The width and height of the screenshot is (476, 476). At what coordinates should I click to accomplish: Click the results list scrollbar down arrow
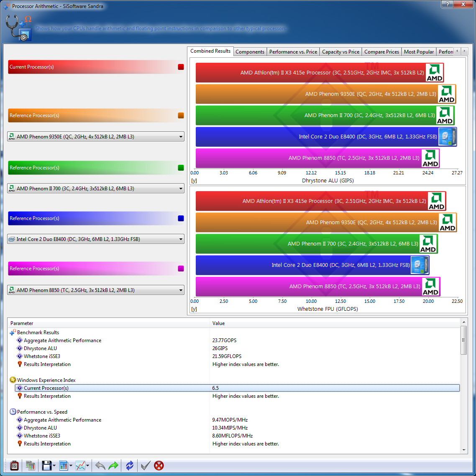pos(463,450)
